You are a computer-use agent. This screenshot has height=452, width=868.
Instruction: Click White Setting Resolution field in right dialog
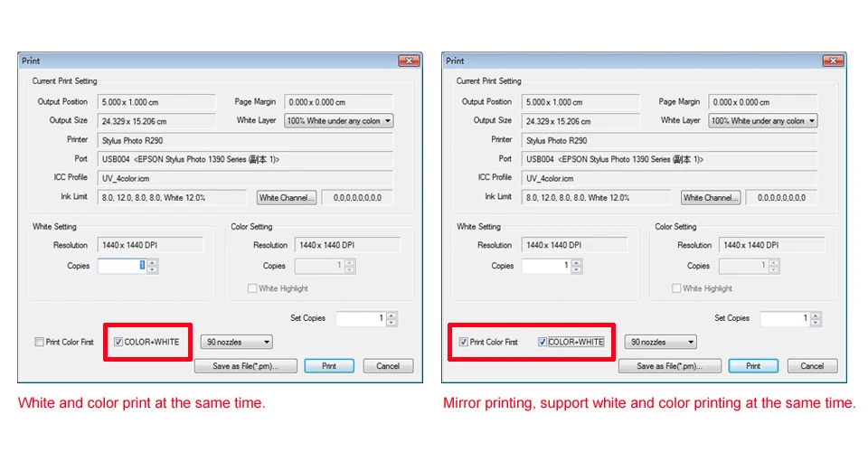click(x=575, y=245)
